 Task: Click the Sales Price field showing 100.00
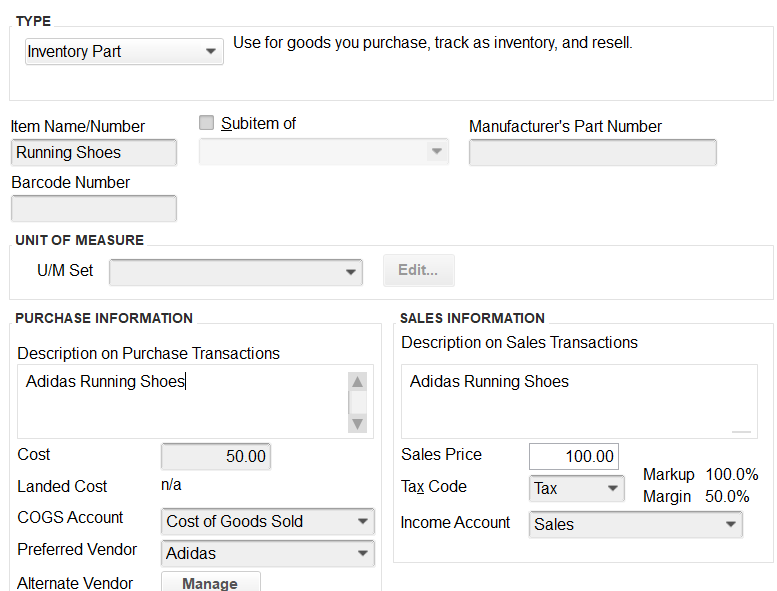tap(574, 456)
